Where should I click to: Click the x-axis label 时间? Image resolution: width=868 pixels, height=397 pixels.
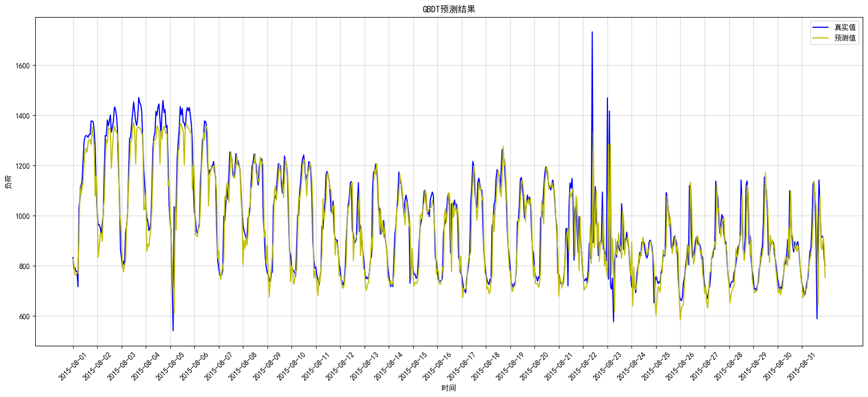(449, 388)
